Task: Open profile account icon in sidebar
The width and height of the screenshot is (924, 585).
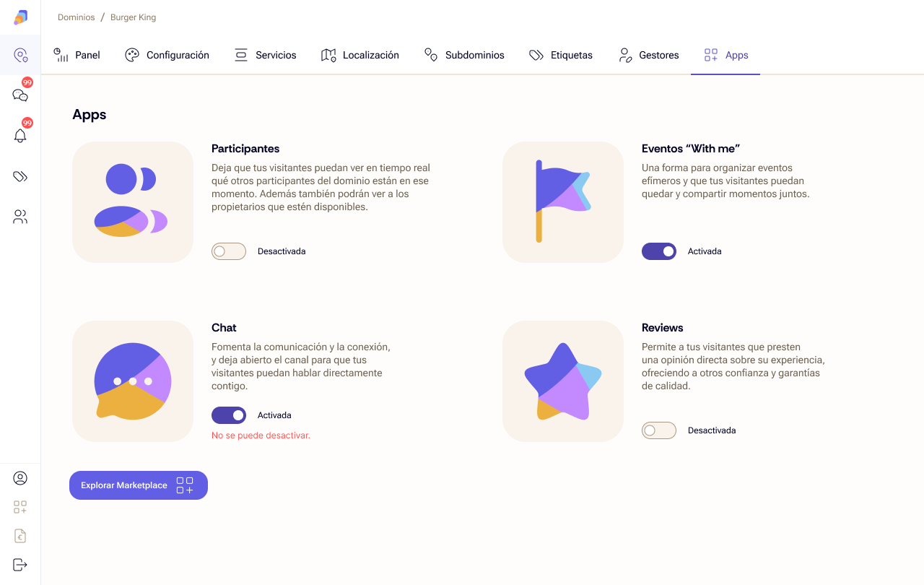Action: (x=20, y=478)
